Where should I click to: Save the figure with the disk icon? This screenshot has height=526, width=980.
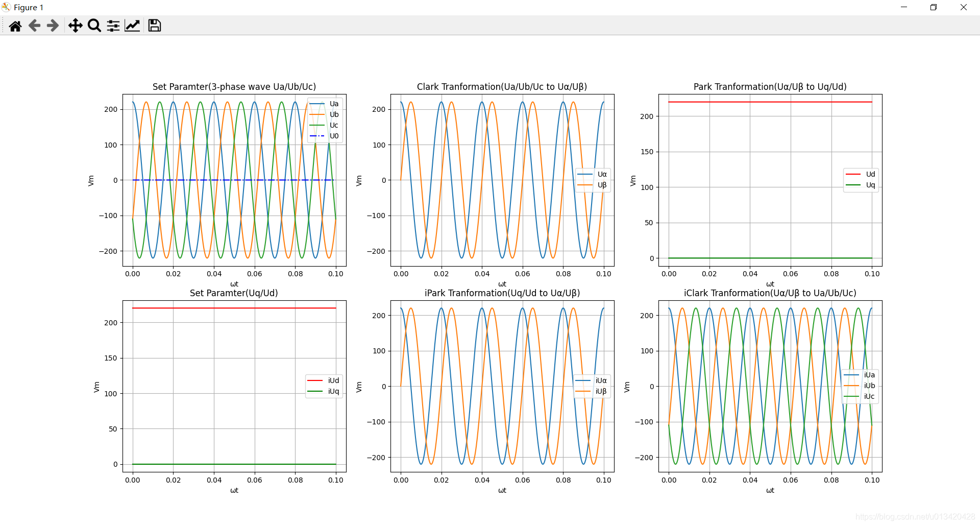pos(155,26)
